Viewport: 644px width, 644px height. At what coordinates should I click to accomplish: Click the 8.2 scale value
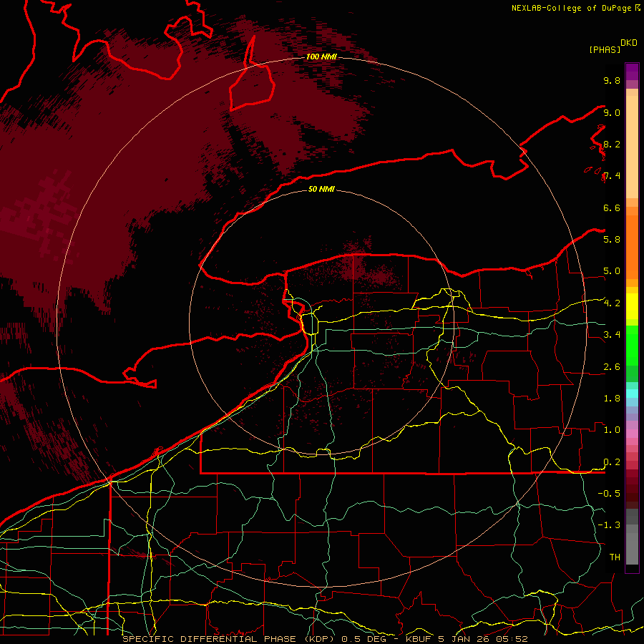tap(612, 144)
